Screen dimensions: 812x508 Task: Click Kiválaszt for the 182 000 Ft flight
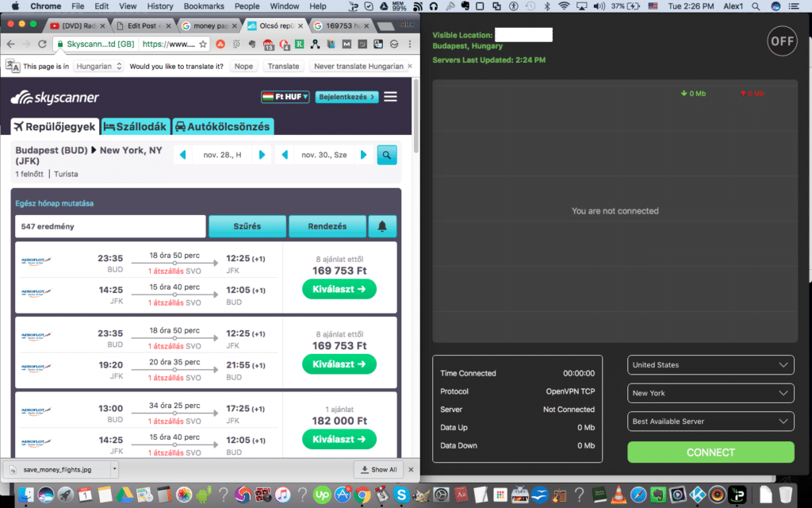click(339, 439)
